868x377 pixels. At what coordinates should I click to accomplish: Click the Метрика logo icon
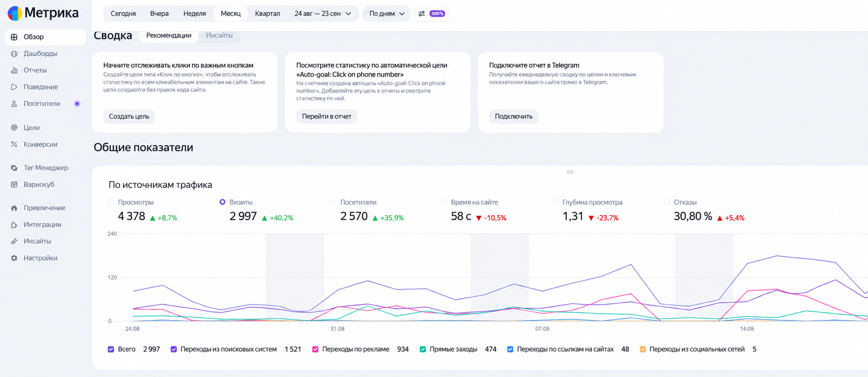pos(15,13)
